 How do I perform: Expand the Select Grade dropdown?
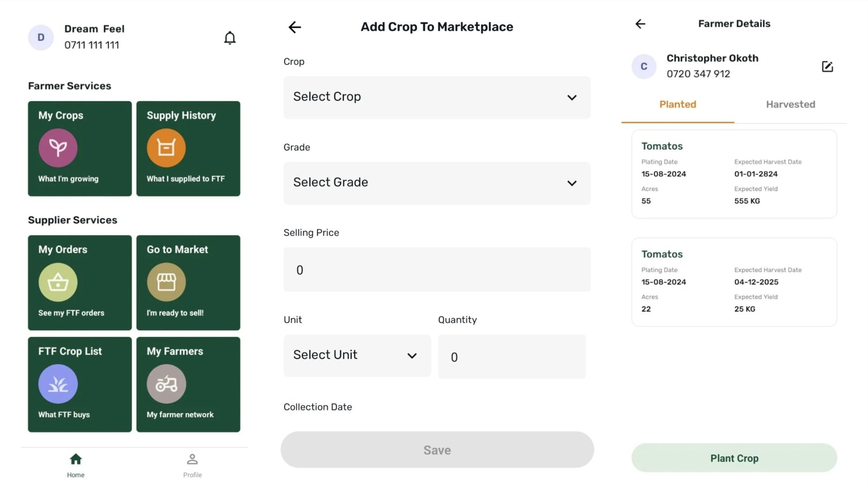tap(437, 183)
